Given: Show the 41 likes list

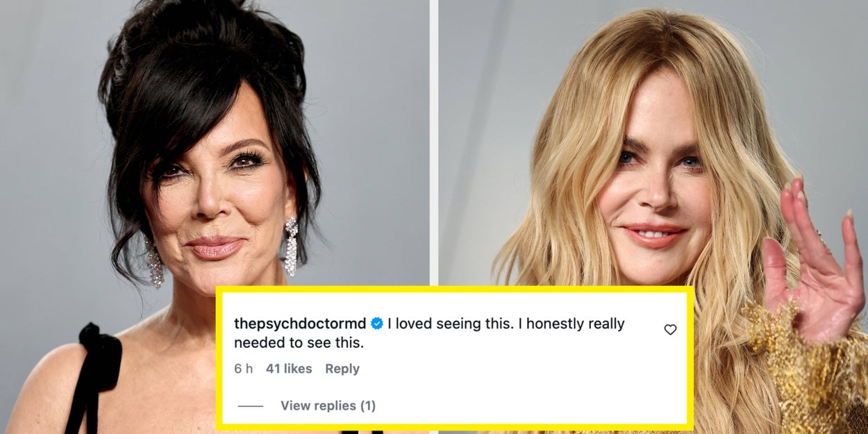Looking at the screenshot, I should (289, 369).
